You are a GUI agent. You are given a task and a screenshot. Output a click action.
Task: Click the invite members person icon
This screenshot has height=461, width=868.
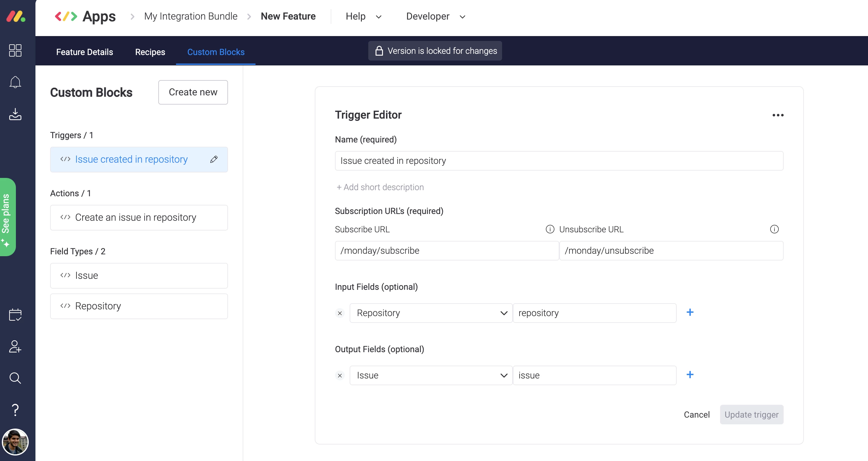pyautogui.click(x=15, y=346)
